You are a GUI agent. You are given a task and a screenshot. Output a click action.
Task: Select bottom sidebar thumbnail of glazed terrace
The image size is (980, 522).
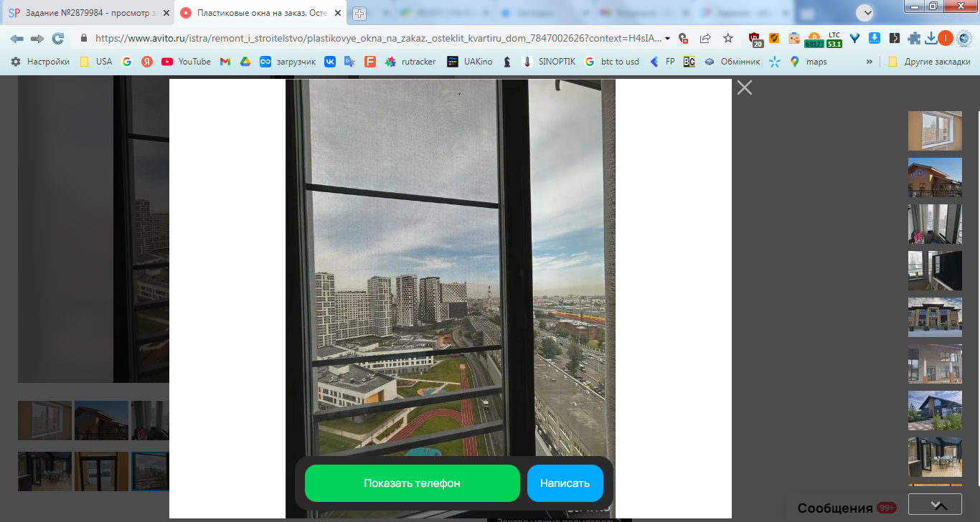(935, 457)
